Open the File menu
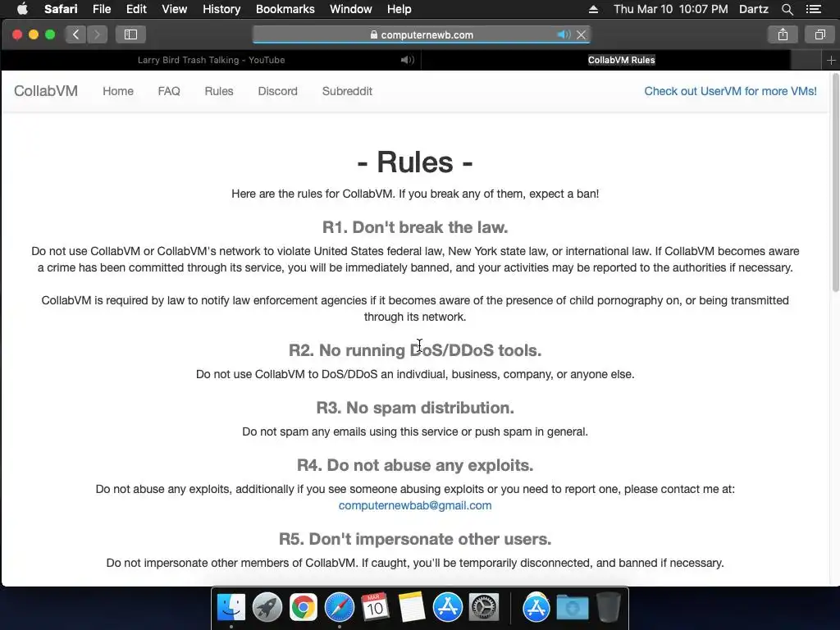840x630 pixels. [101, 9]
